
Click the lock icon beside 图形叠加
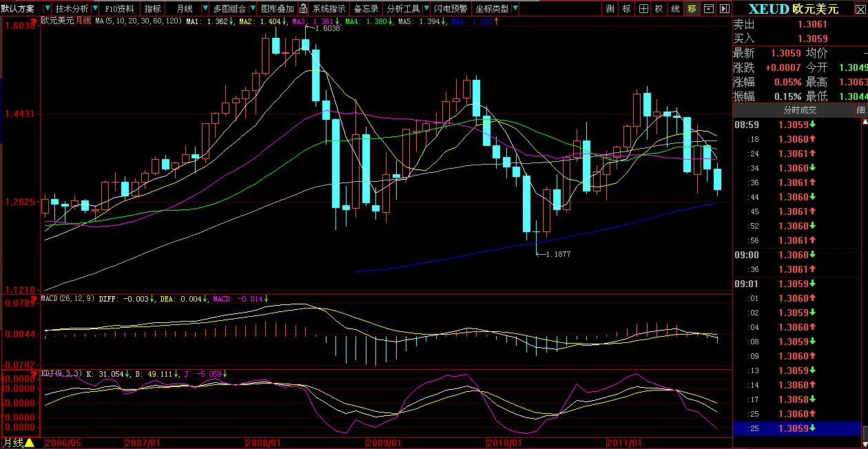point(303,9)
